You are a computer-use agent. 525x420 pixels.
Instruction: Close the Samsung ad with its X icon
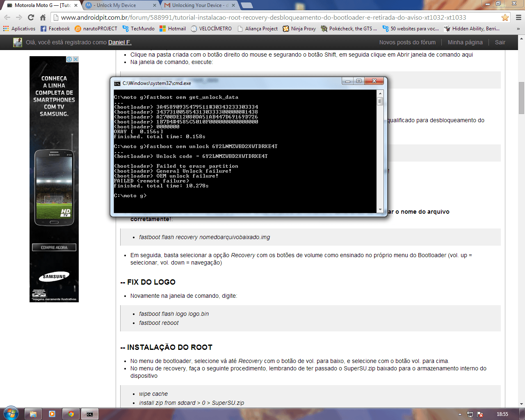pyautogui.click(x=75, y=59)
